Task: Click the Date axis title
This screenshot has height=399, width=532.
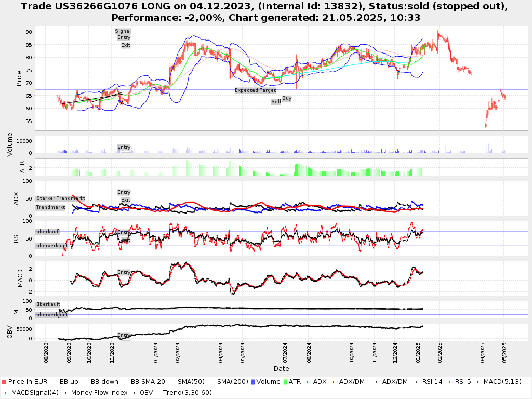Action: tap(281, 369)
